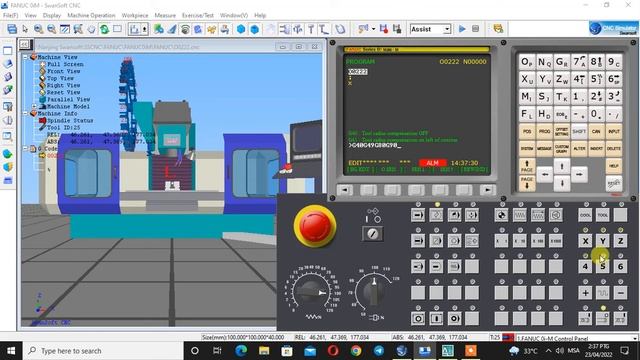Click right softkey arrow below CRT screen
The height and width of the screenshot is (360, 640).
tap(487, 190)
